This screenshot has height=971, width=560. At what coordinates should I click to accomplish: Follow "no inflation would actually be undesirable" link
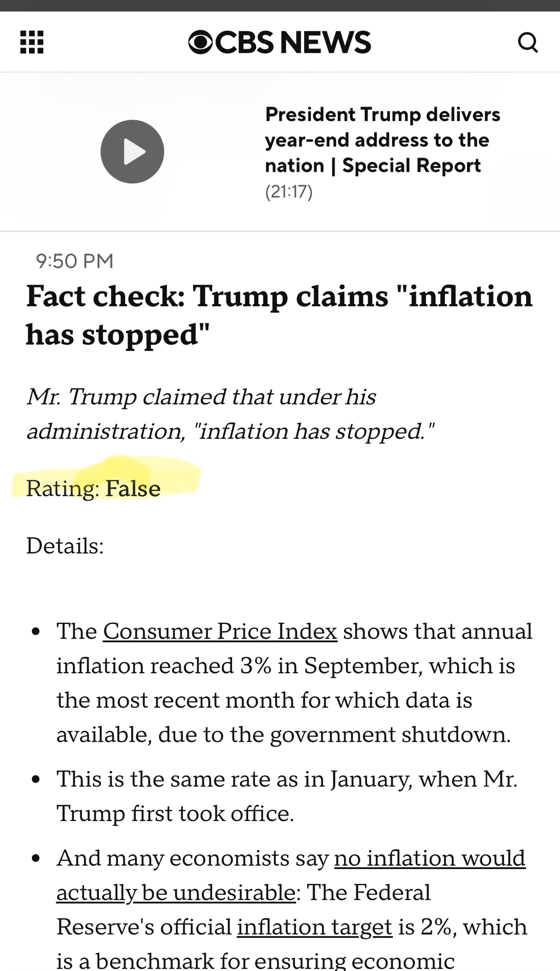click(429, 858)
